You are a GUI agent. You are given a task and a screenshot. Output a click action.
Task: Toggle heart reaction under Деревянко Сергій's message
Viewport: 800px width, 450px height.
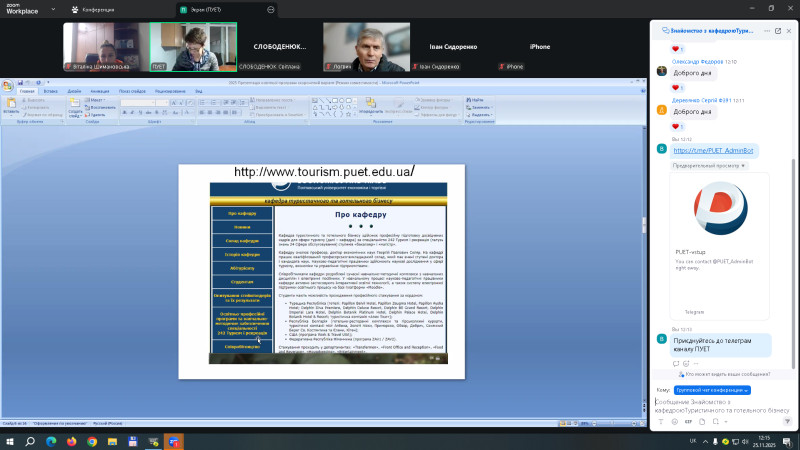click(x=676, y=126)
